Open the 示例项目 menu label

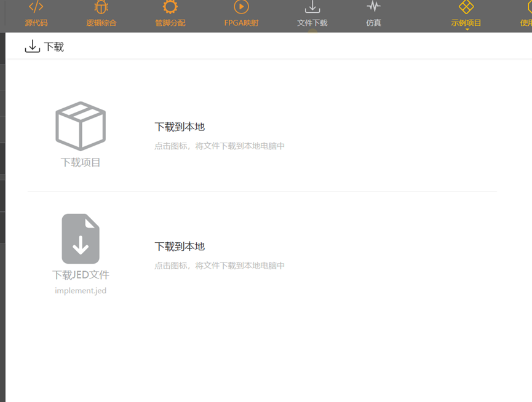466,23
